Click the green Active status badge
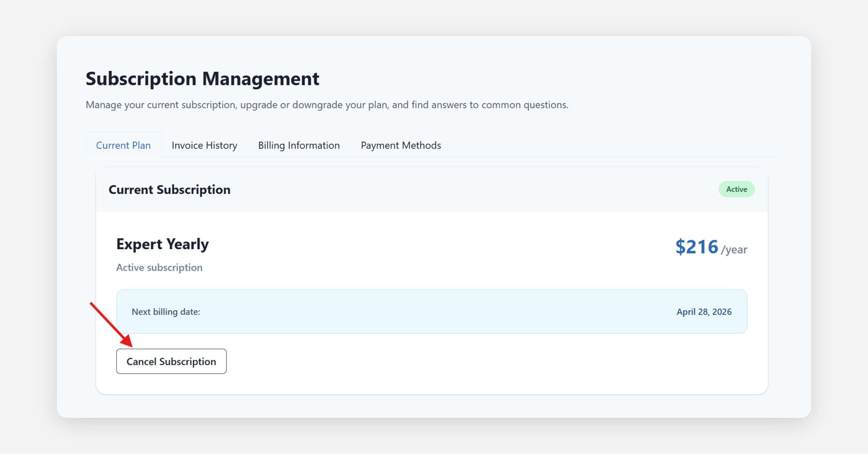The height and width of the screenshot is (454, 868). pyautogui.click(x=736, y=189)
